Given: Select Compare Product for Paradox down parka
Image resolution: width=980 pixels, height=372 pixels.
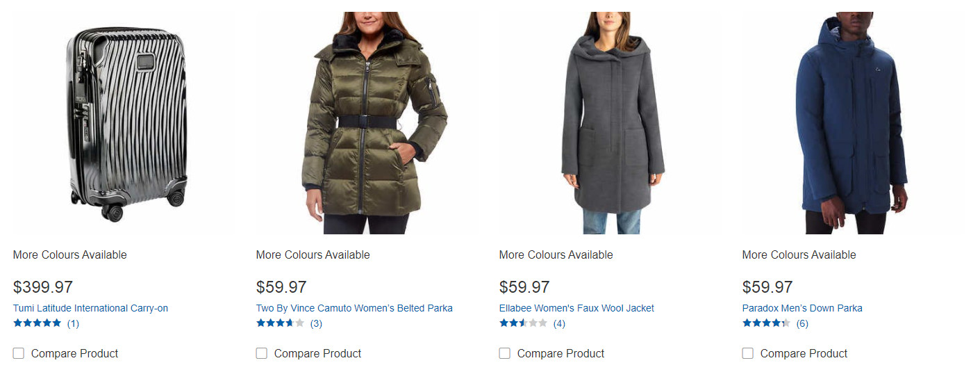Looking at the screenshot, I should click(748, 353).
